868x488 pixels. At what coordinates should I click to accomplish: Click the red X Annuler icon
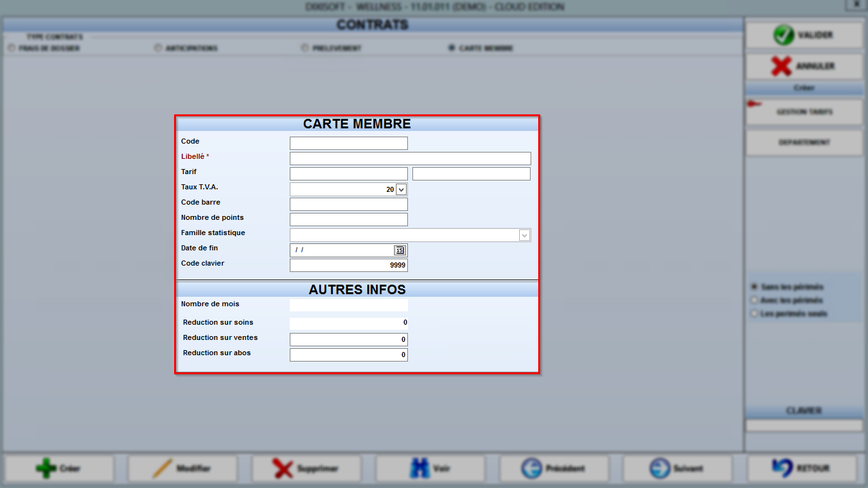click(781, 66)
